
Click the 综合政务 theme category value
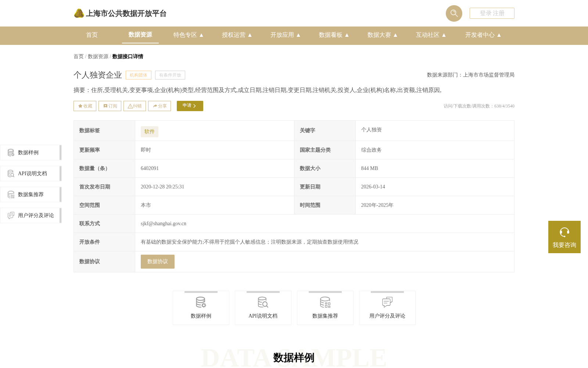(372, 150)
